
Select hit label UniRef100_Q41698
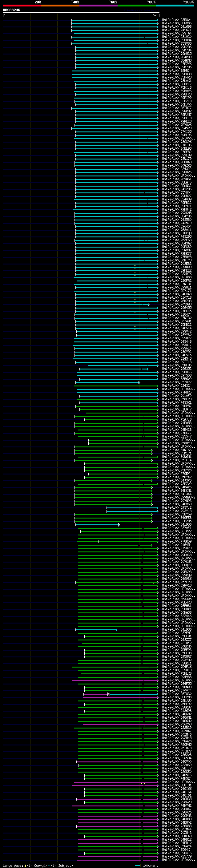(177, 26)
